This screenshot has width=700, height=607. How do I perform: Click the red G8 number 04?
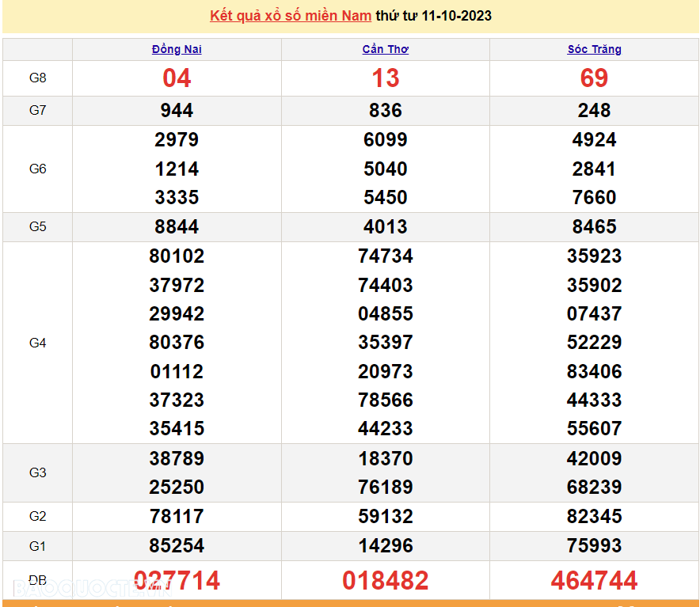pyautogui.click(x=177, y=78)
